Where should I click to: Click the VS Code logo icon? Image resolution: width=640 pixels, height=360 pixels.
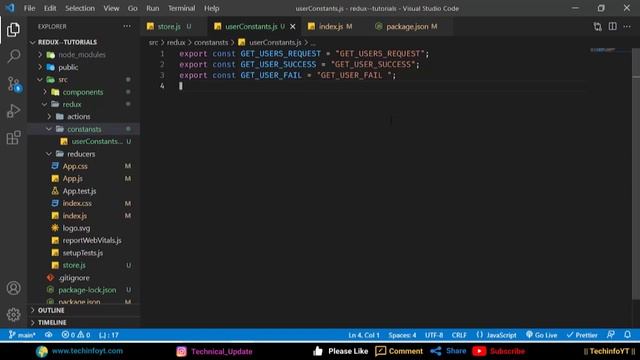pyautogui.click(x=10, y=8)
